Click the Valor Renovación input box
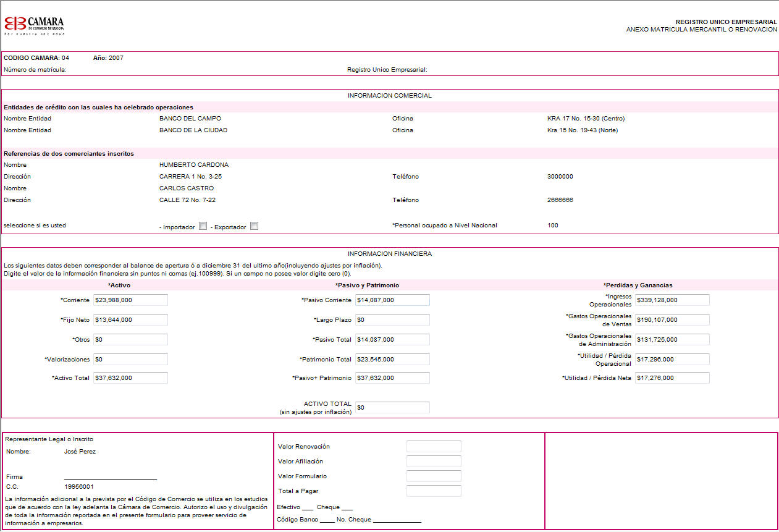Viewport: 779px width, 532px height. point(434,446)
